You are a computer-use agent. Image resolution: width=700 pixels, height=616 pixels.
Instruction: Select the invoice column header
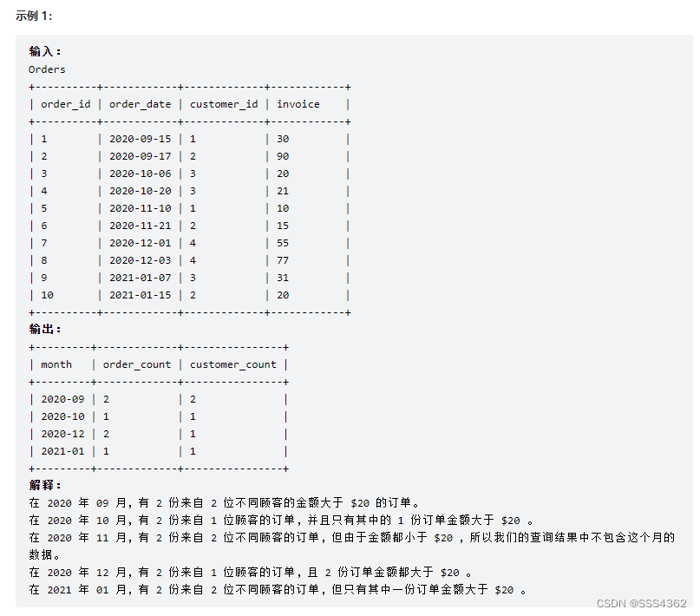tap(298, 104)
